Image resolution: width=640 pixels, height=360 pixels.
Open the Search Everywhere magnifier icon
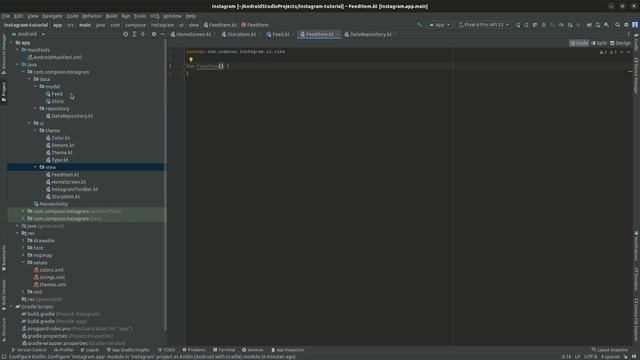(618, 25)
